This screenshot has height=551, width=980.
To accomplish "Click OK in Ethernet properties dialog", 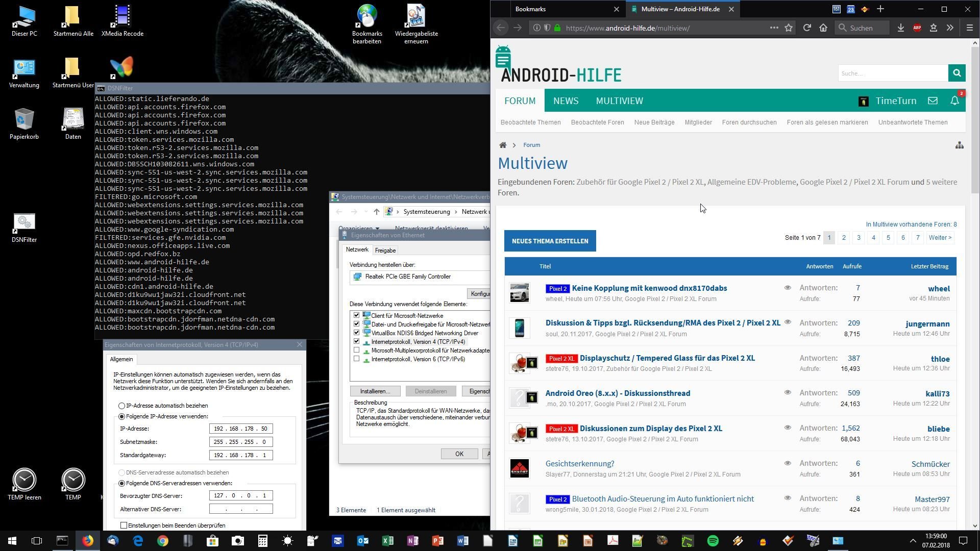I will click(x=459, y=454).
